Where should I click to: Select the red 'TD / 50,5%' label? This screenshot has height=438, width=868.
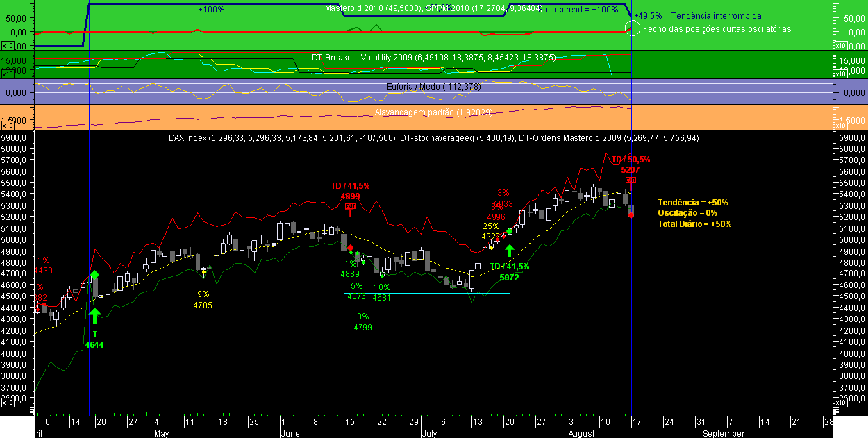click(x=631, y=159)
